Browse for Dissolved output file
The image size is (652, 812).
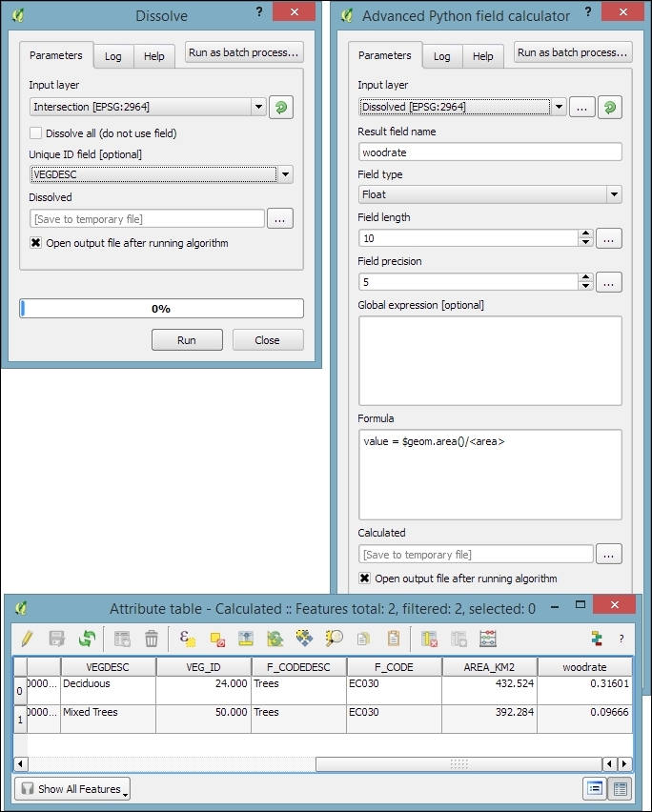280,218
